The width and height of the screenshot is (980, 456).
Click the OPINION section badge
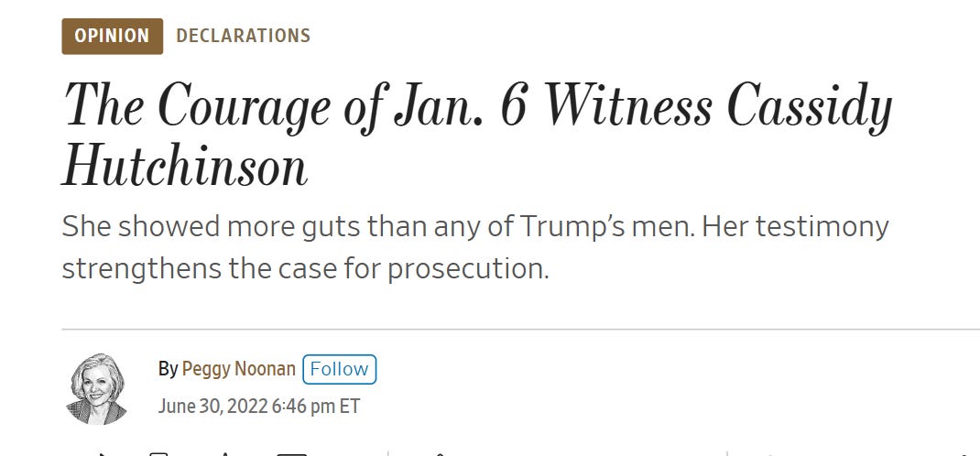(112, 37)
